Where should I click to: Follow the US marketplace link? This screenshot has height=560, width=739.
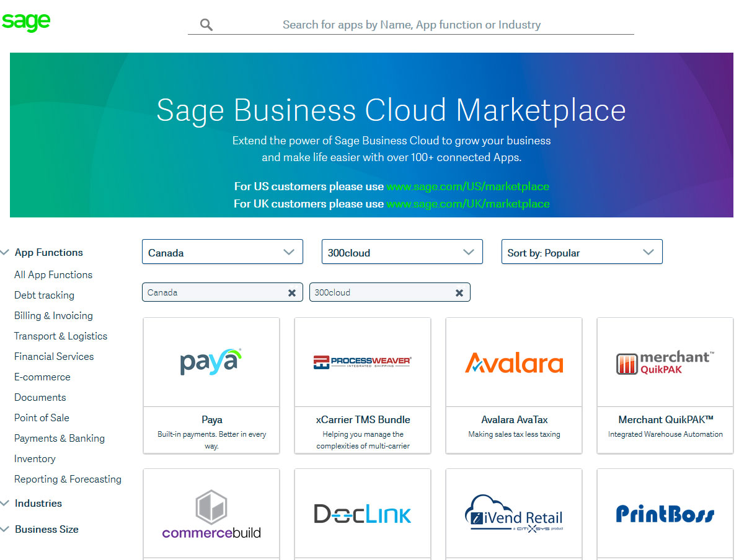[467, 186]
